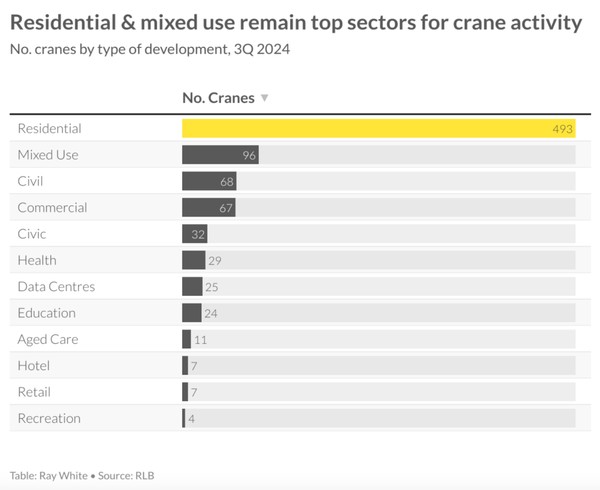Click the Aged Care row label
Screen dimensions: 600x490
click(x=47, y=339)
